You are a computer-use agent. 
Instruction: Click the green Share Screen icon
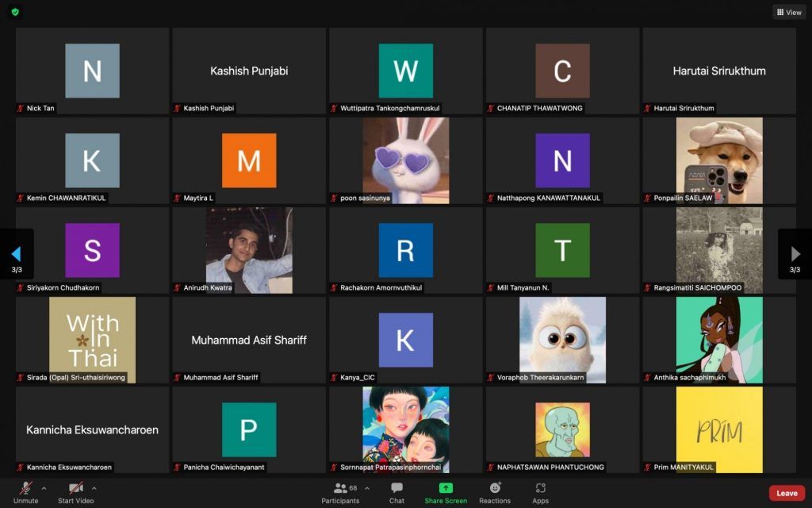446,488
